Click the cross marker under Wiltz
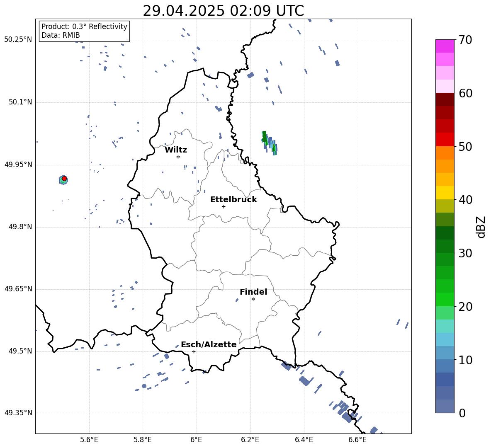The image size is (491, 448). click(x=178, y=157)
